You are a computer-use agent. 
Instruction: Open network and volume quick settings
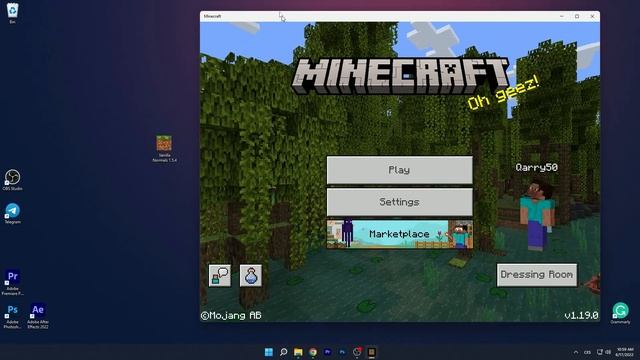click(x=604, y=352)
